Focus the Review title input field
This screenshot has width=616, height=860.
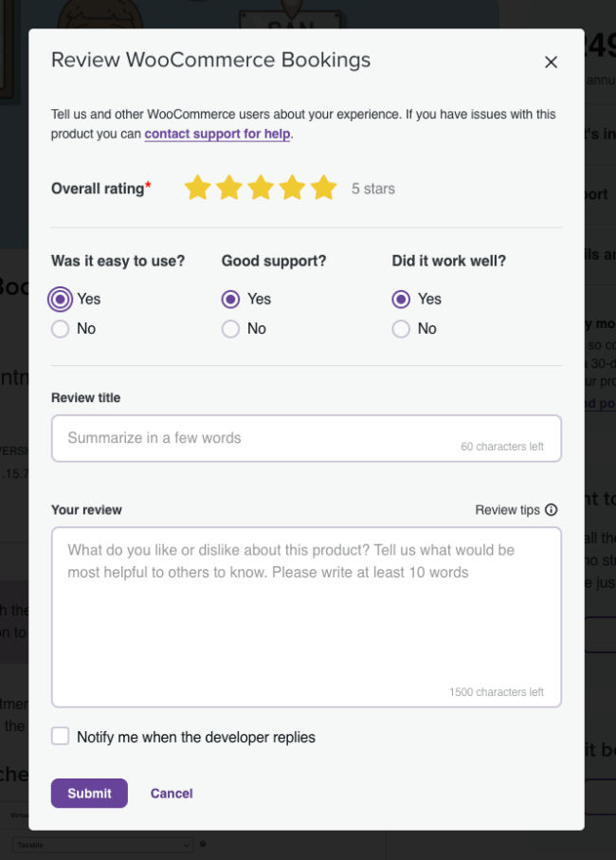pyautogui.click(x=306, y=438)
